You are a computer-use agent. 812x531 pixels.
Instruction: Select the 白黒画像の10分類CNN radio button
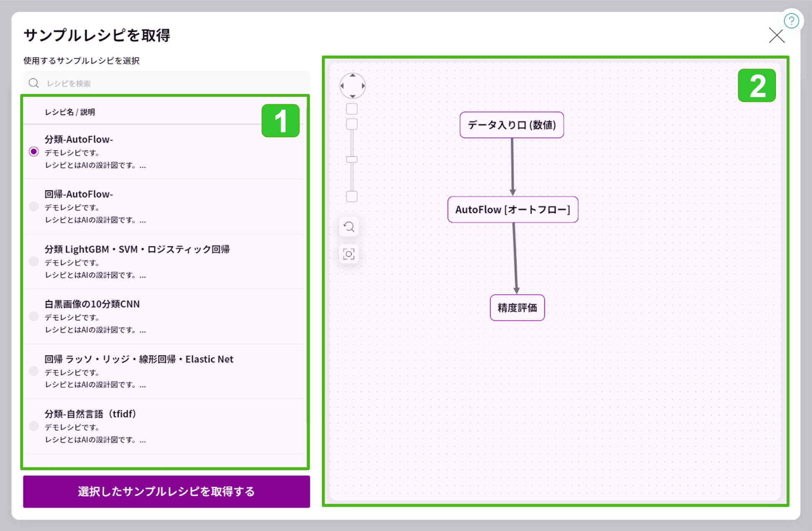tap(34, 316)
